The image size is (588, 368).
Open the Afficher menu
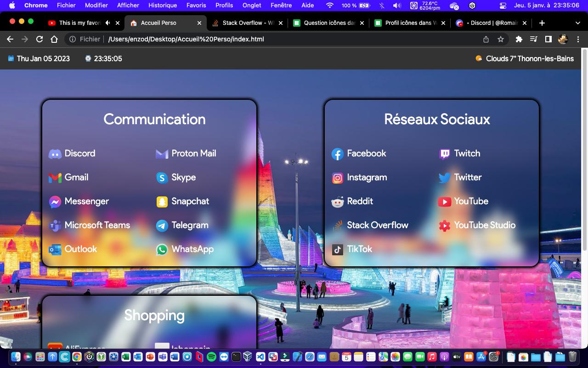(128, 6)
